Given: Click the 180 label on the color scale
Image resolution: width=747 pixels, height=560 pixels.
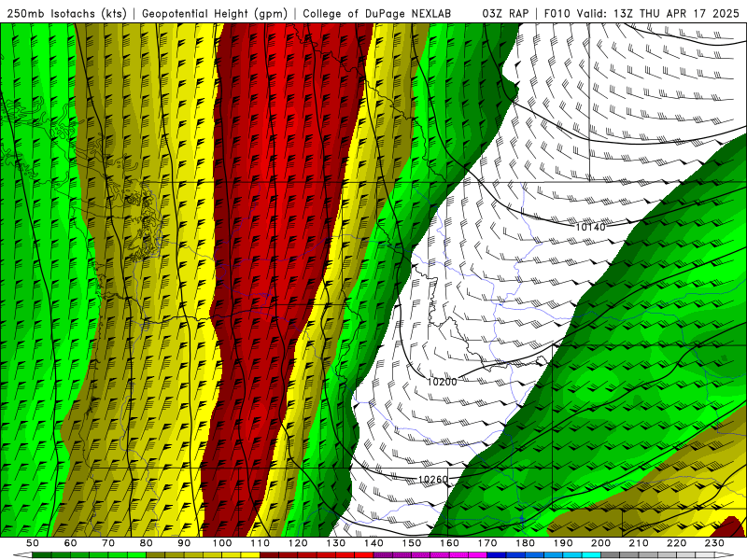Looking at the screenshot, I should [x=525, y=543].
